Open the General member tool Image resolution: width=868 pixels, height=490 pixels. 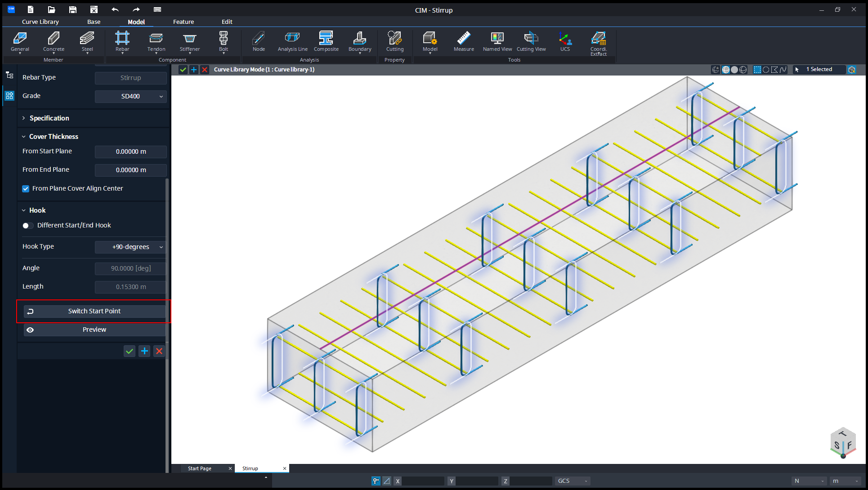pos(20,42)
